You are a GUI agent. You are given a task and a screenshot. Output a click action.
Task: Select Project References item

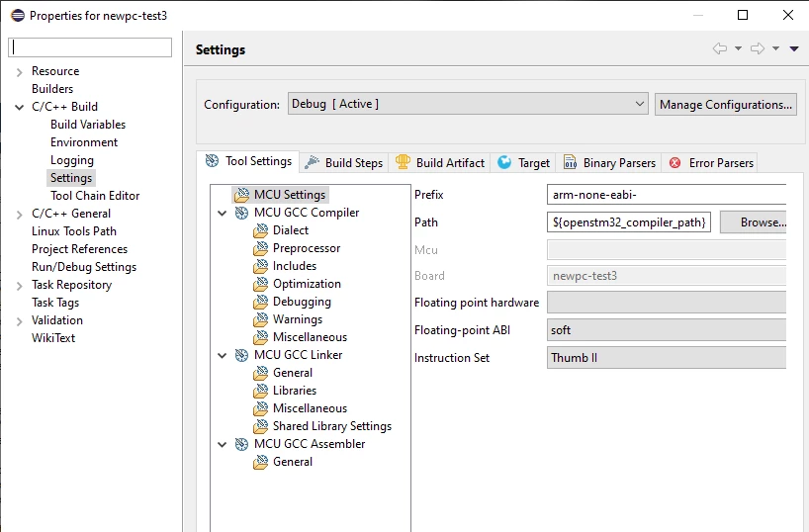point(79,249)
